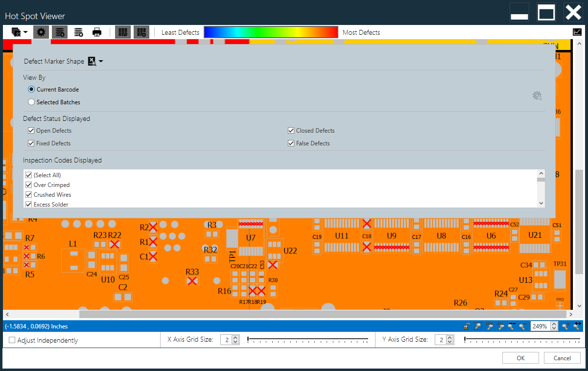Image resolution: width=588 pixels, height=371 pixels.
Task: Open the print dialog from the toolbar
Action: pos(96,32)
